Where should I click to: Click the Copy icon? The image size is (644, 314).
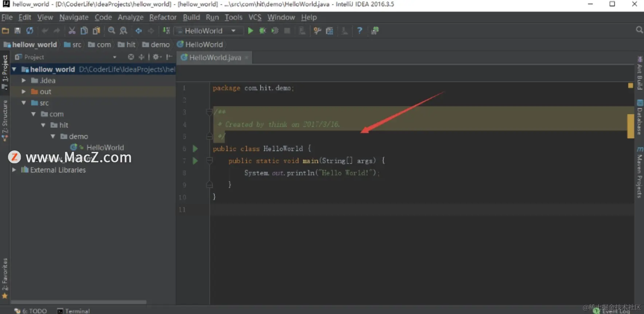click(x=84, y=31)
